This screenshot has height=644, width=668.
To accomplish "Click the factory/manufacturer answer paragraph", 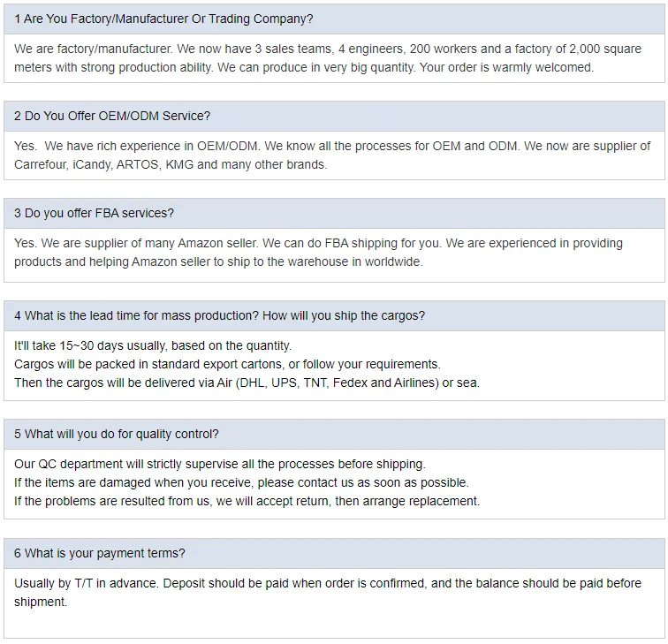I will click(x=327, y=58).
